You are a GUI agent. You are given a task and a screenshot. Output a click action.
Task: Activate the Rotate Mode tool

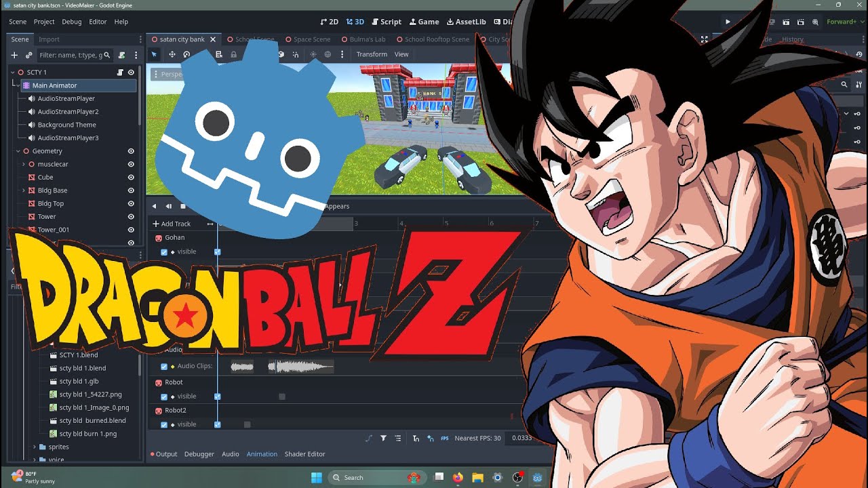[x=186, y=54]
